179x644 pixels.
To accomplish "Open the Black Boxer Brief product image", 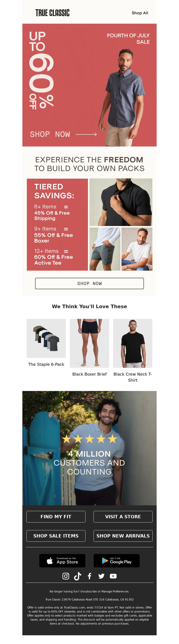I will (89, 343).
